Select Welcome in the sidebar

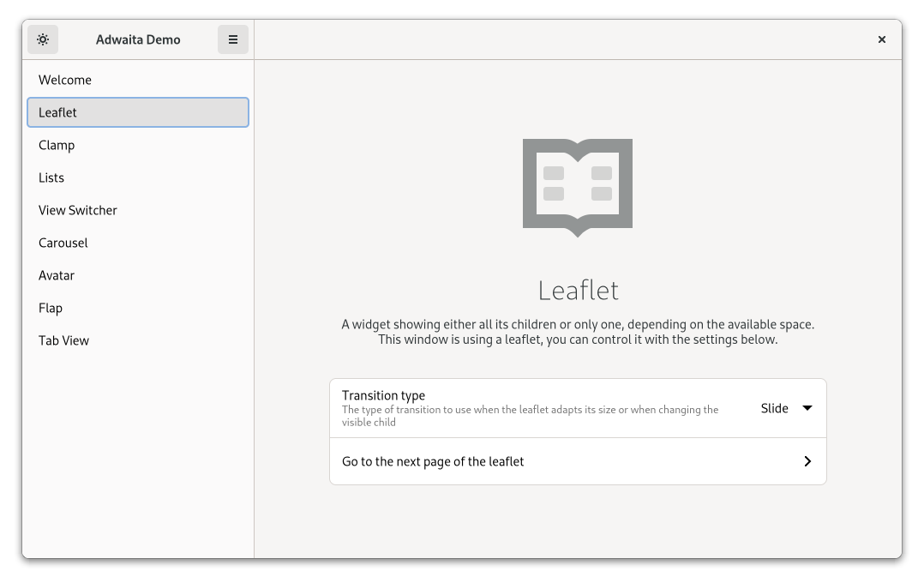pyautogui.click(x=65, y=80)
